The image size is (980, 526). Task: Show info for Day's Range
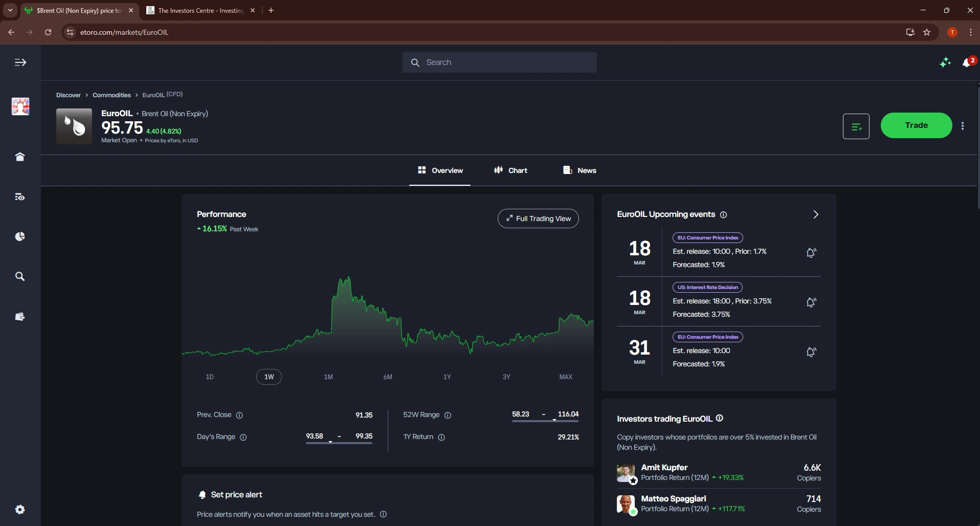click(x=243, y=437)
